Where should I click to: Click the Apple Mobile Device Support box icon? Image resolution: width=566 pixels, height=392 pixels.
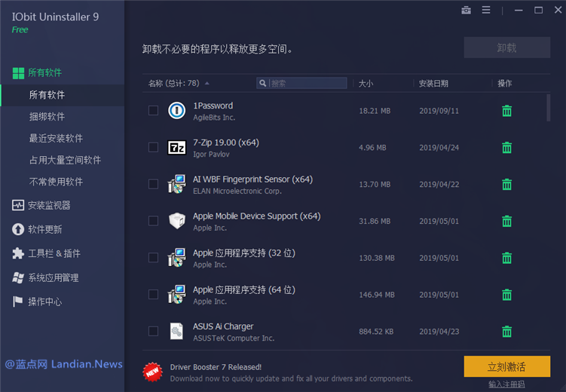click(177, 221)
